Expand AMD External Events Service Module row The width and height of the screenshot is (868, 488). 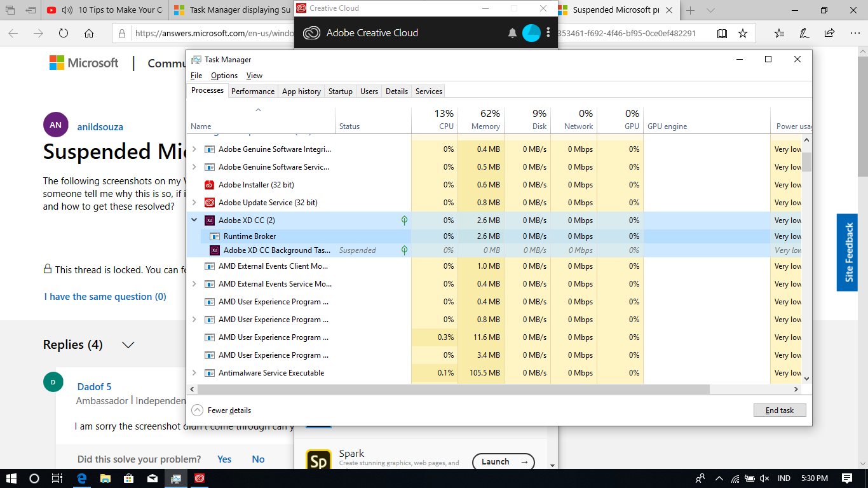pyautogui.click(x=194, y=284)
